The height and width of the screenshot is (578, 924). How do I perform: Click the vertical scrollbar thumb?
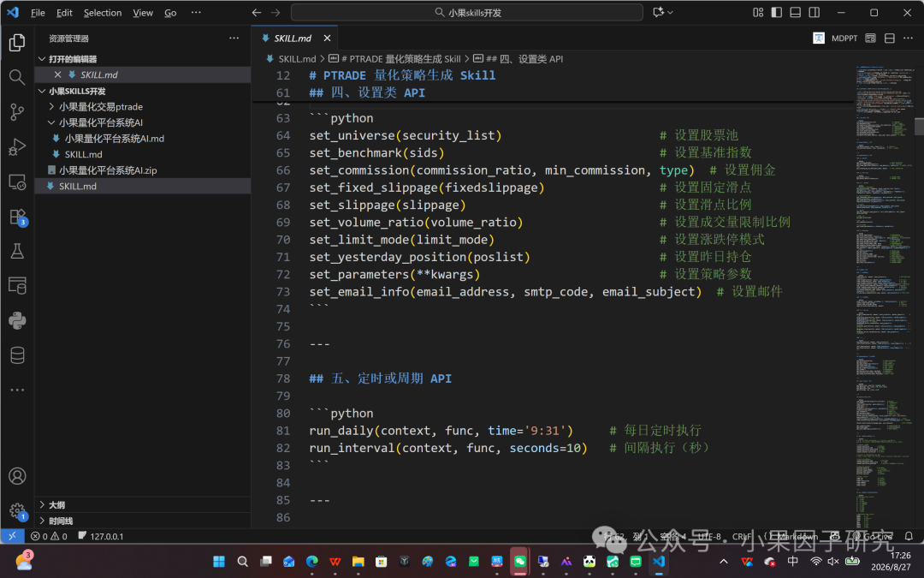click(x=919, y=126)
